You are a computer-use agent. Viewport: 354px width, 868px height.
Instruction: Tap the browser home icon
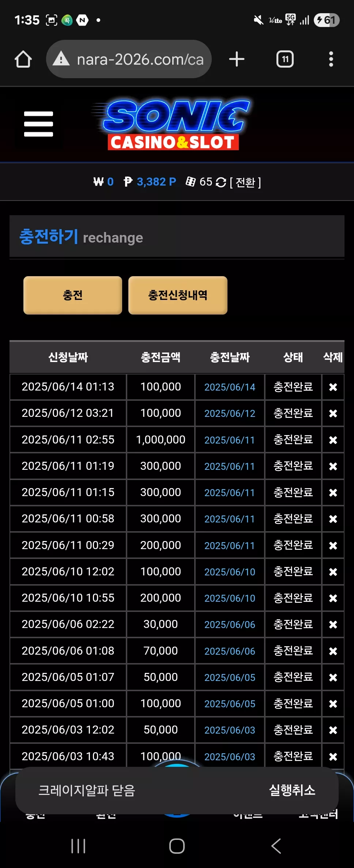click(23, 59)
